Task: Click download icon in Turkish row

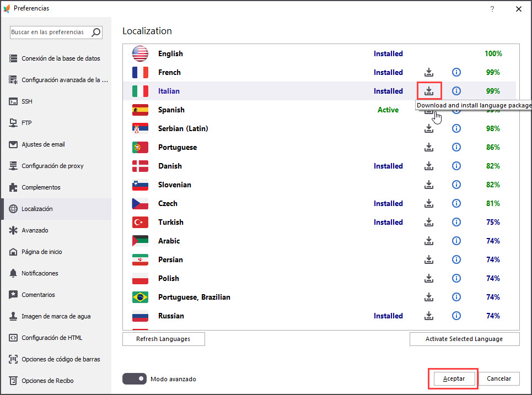Action: click(429, 222)
